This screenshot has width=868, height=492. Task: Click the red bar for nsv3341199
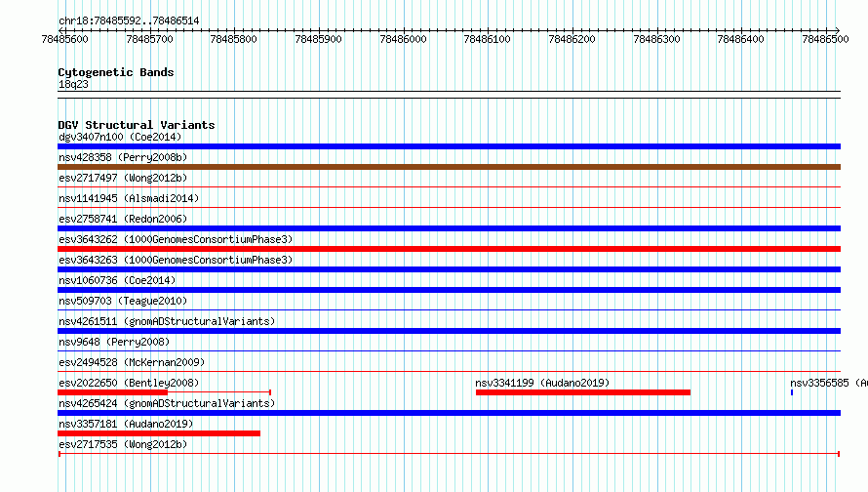click(583, 392)
